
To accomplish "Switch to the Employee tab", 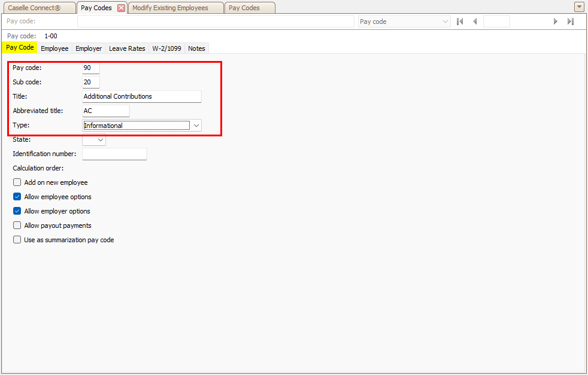I will (x=54, y=48).
